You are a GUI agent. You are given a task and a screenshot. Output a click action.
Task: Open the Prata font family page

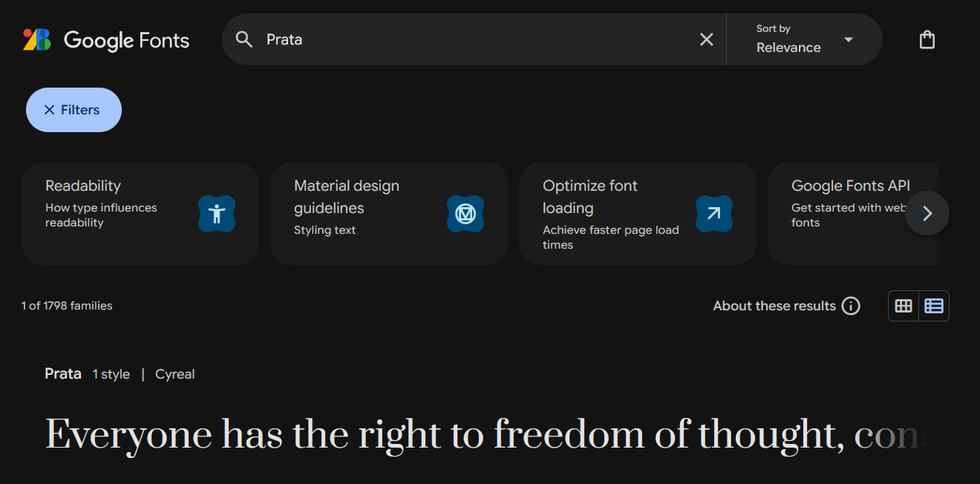62,373
